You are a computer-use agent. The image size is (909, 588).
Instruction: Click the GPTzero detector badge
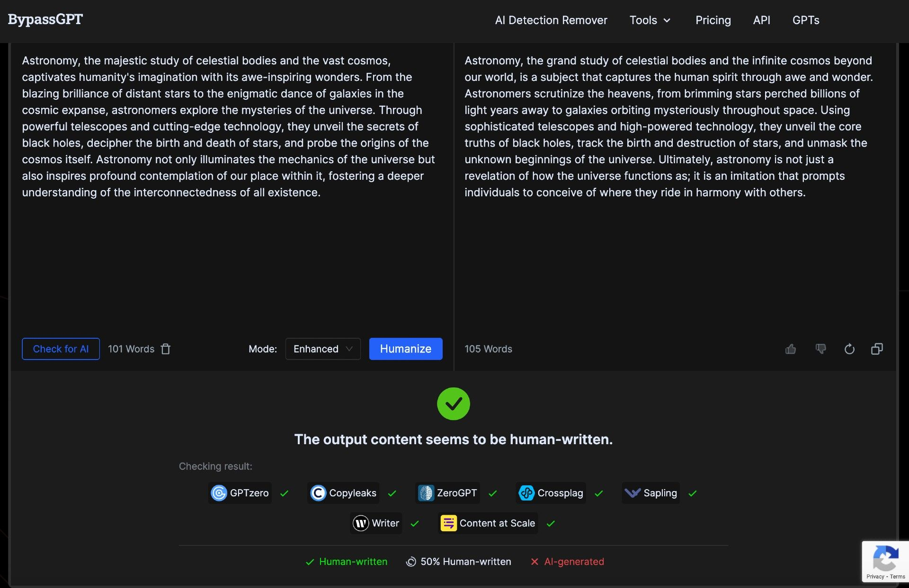coord(240,493)
